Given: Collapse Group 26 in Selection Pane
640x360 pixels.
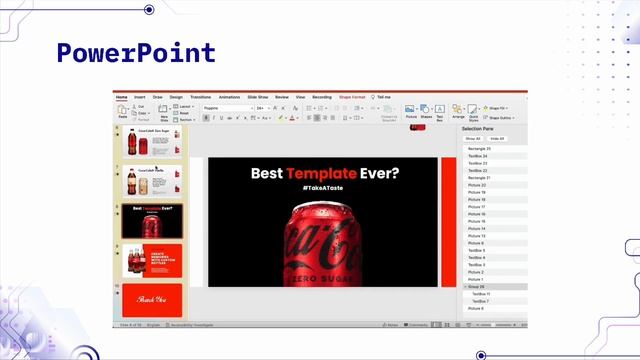Looking at the screenshot, I should point(465,287).
